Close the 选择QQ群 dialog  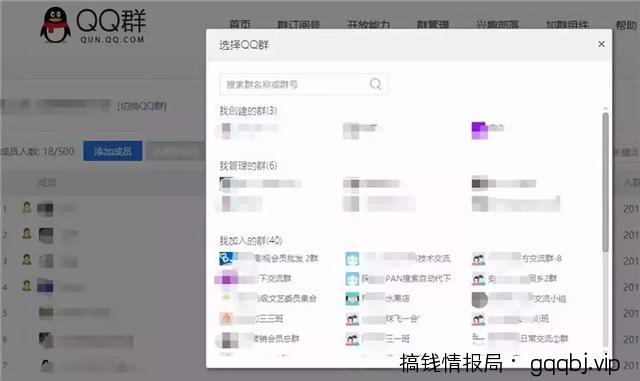[x=601, y=44]
